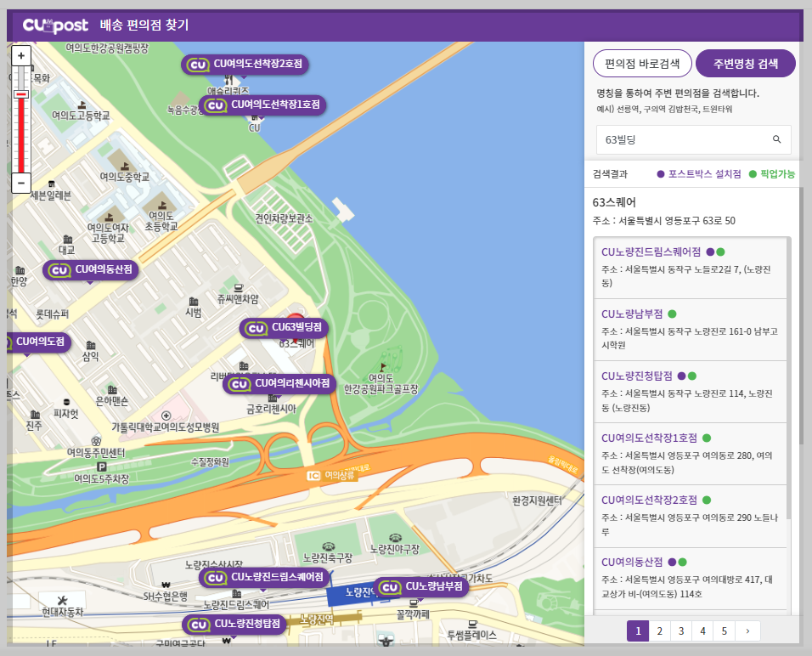812x656 pixels.
Task: Click the search field containing 63빌딩
Action: [x=694, y=139]
